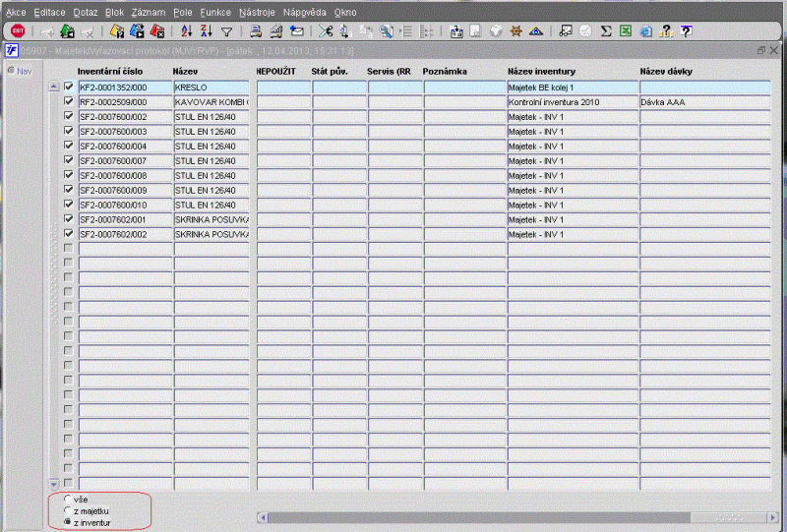Click the first printer icon
Image resolution: width=787 pixels, height=532 pixels.
pyautogui.click(x=256, y=31)
